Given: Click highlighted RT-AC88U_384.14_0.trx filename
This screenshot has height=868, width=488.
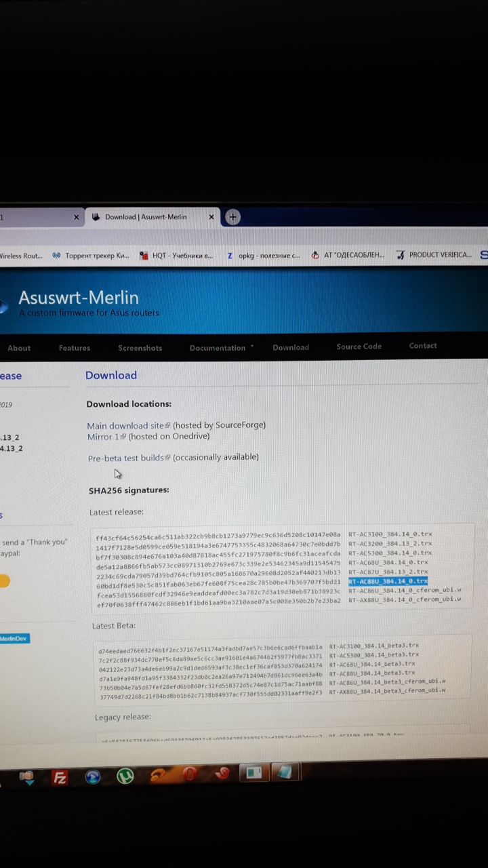Looking at the screenshot, I should (x=388, y=581).
